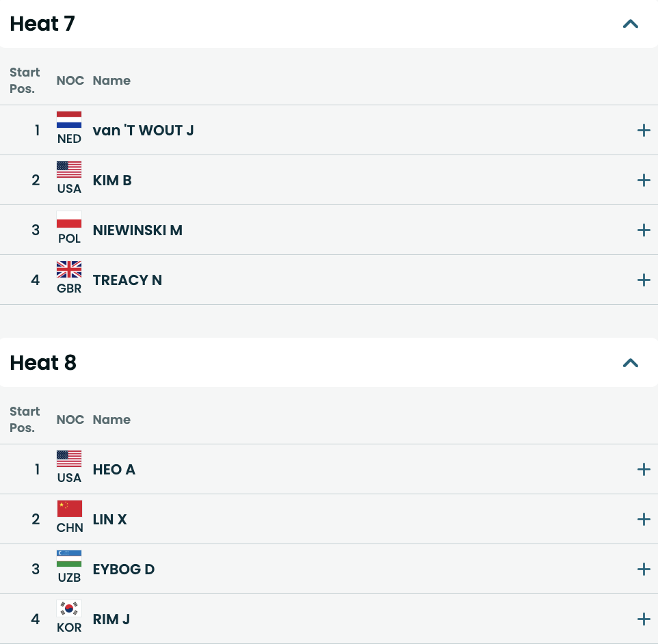The image size is (658, 644).
Task: Collapse the Heat 8 section
Action: (630, 363)
